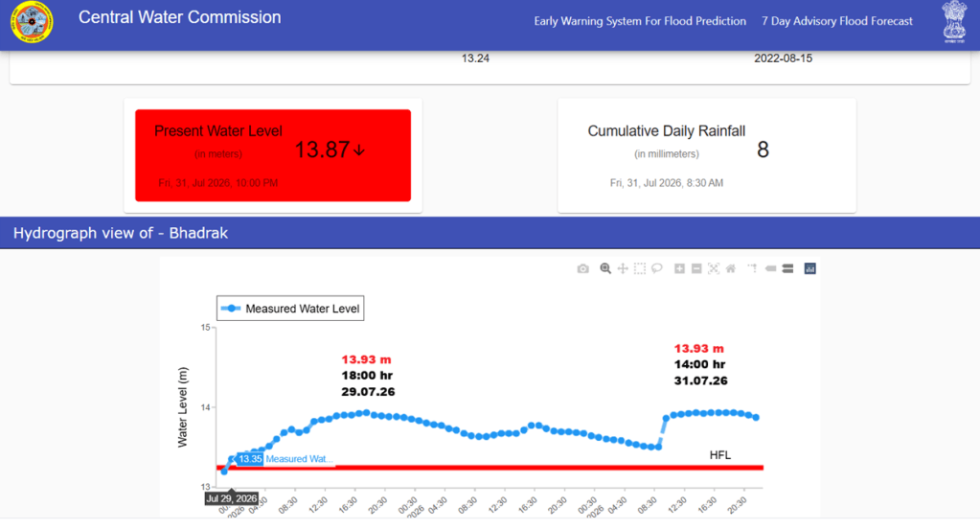Click the red HFL threshold line

point(490,468)
